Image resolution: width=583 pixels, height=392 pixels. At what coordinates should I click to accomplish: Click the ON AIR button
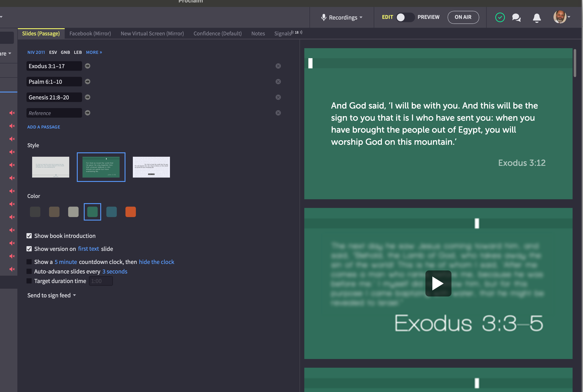[x=463, y=17]
